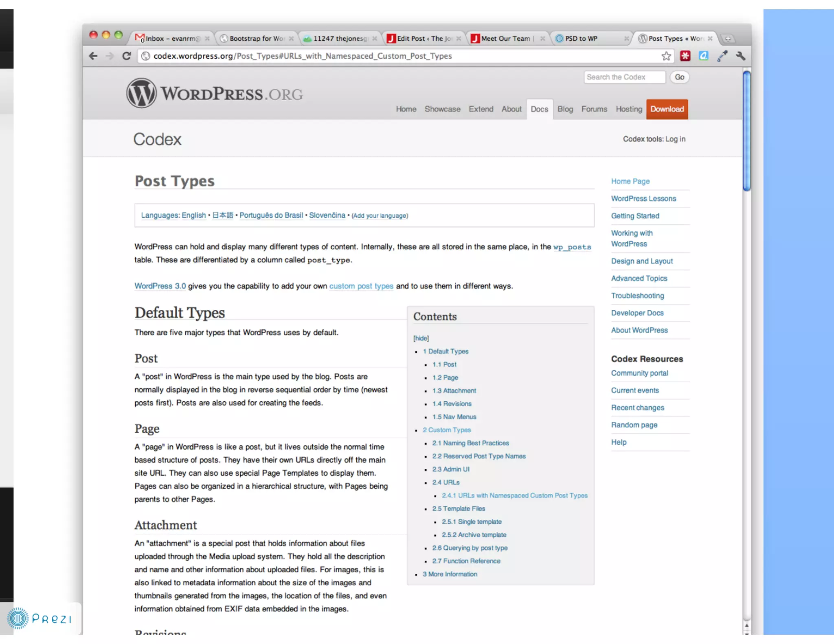This screenshot has width=834, height=644.
Task: Open the Extend nav item
Action: point(481,109)
